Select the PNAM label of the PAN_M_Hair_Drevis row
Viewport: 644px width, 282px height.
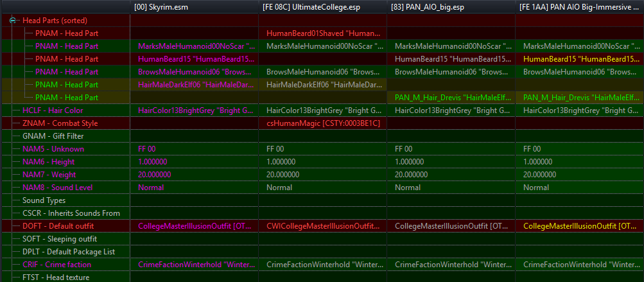click(67, 98)
